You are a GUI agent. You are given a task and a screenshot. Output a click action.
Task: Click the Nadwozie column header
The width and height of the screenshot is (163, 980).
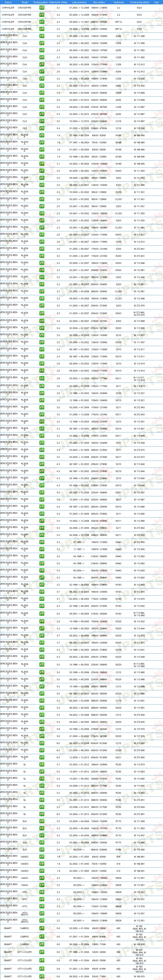(119, 2)
